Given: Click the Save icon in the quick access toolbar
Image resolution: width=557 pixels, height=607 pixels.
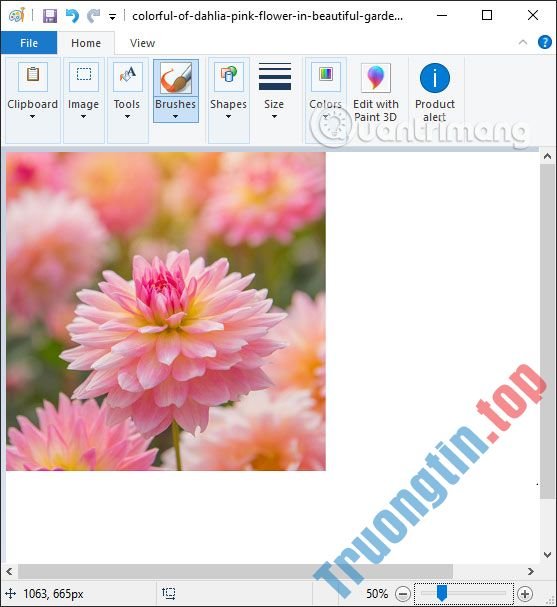Looking at the screenshot, I should tap(50, 16).
